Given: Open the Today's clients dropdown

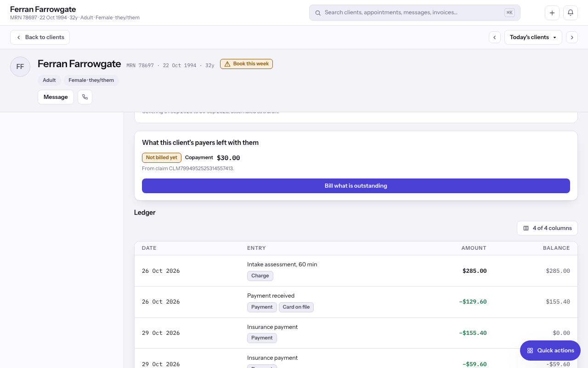Looking at the screenshot, I should pyautogui.click(x=533, y=37).
